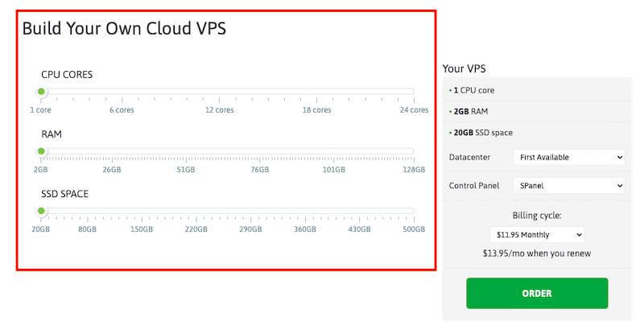The image size is (644, 334).
Task: Select 18 cores on CPU slider
Action: pyautogui.click(x=316, y=92)
